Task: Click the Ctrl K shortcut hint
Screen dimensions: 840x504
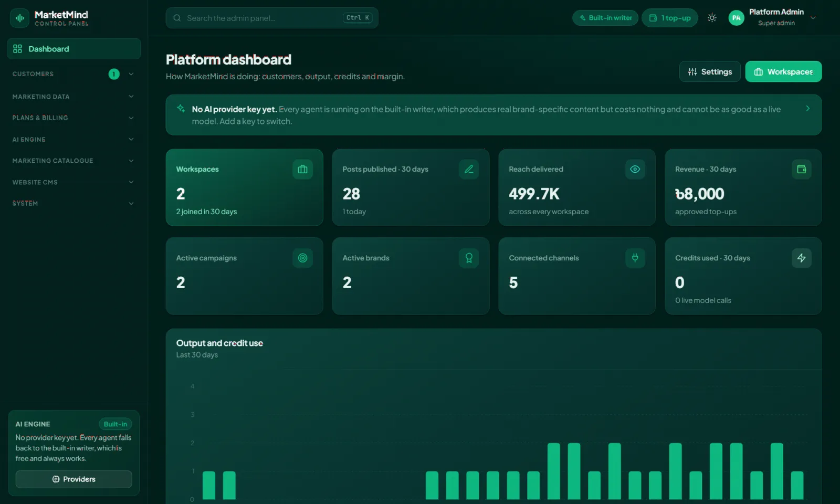Action: [x=358, y=18]
